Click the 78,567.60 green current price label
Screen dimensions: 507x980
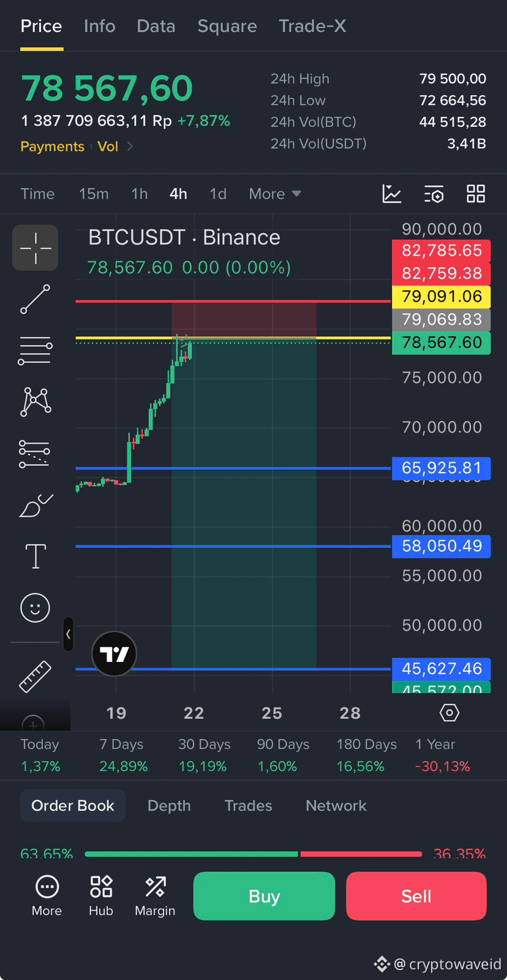tap(441, 343)
